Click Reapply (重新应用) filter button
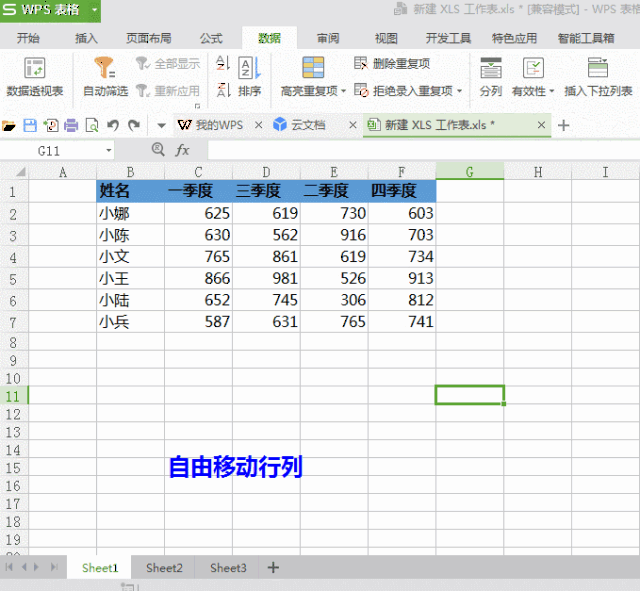Screen dimensions: 640x591 (x=168, y=91)
